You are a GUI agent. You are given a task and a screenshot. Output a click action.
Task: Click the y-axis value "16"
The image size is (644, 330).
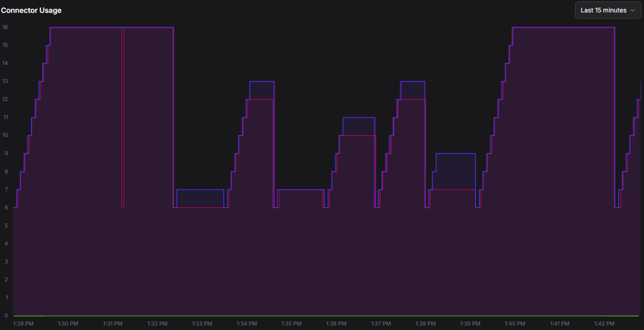pos(5,27)
